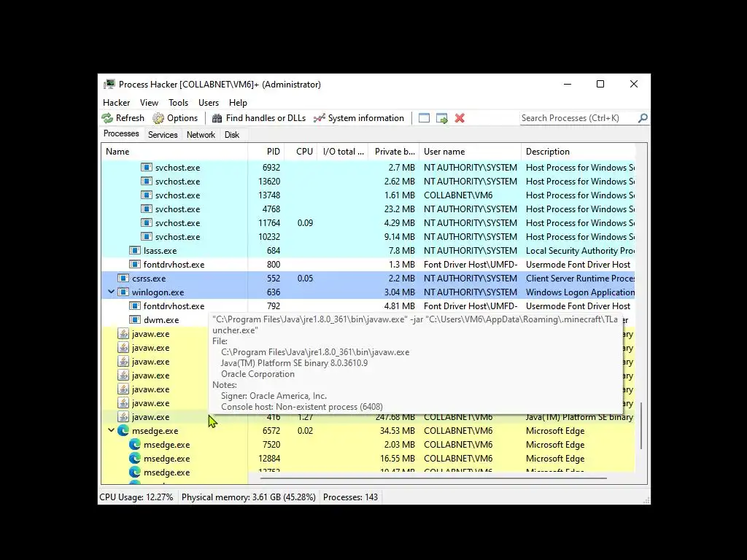Viewport: 747px width, 560px height.
Task: Click the 34.53 MB private bytes cell
Action: (x=396, y=430)
